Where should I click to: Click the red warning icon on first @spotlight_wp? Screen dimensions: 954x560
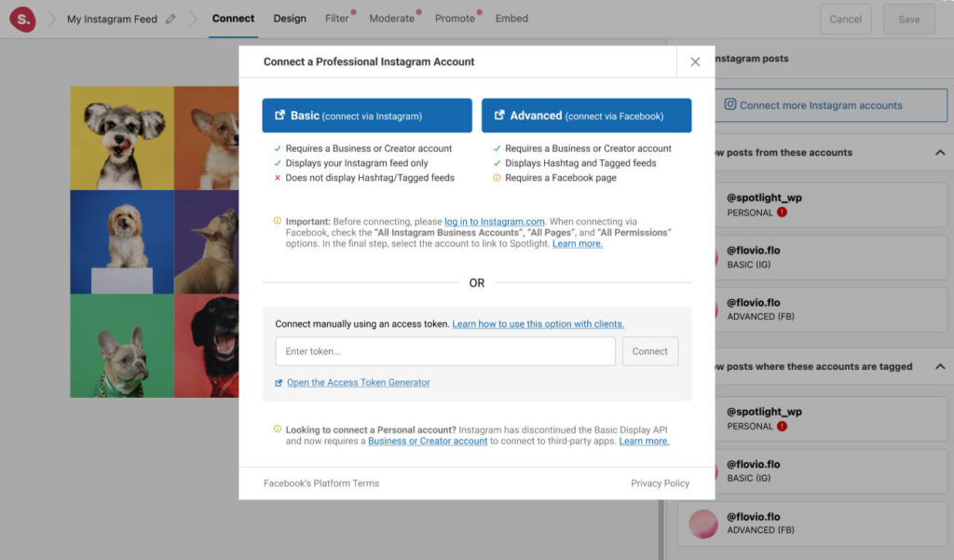pos(782,212)
